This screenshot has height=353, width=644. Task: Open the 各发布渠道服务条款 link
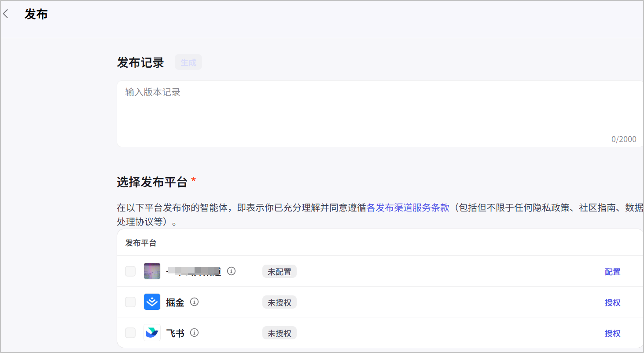pos(408,207)
